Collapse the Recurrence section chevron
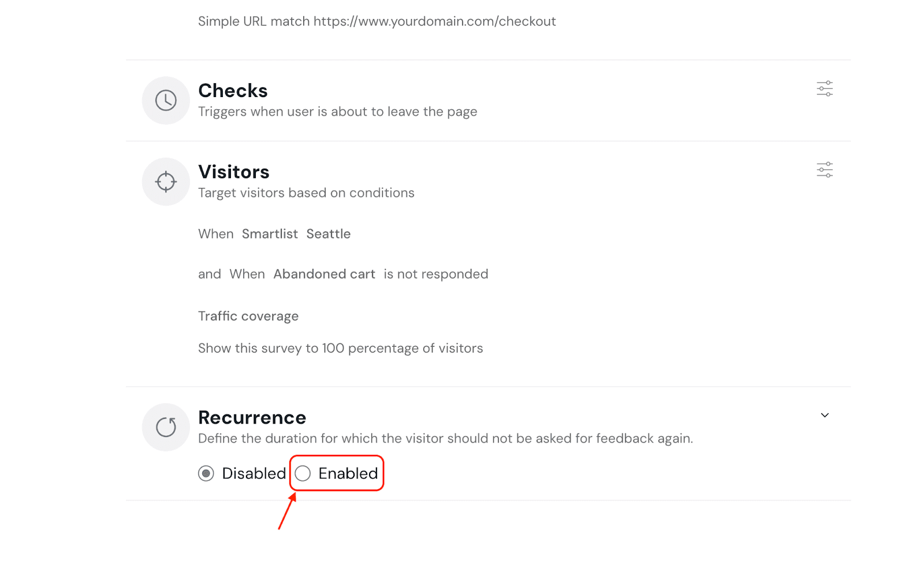924x578 pixels. point(825,415)
